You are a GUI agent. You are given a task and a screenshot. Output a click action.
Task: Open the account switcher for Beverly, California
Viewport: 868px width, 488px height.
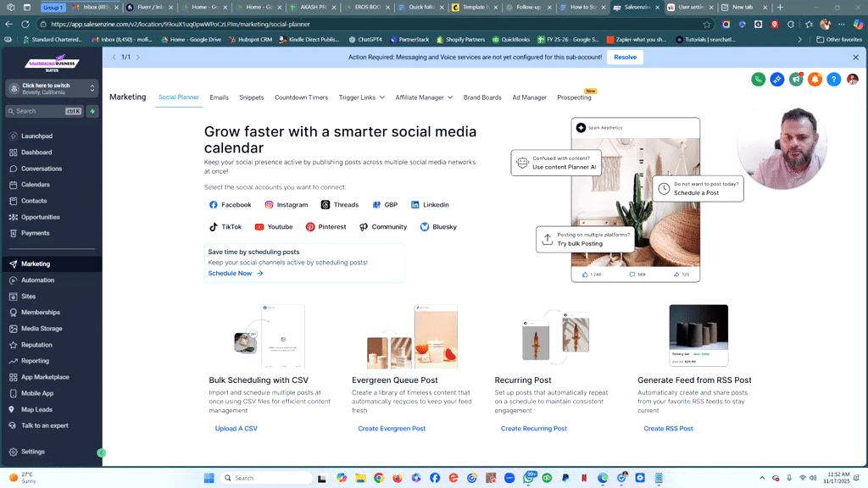[x=52, y=88]
